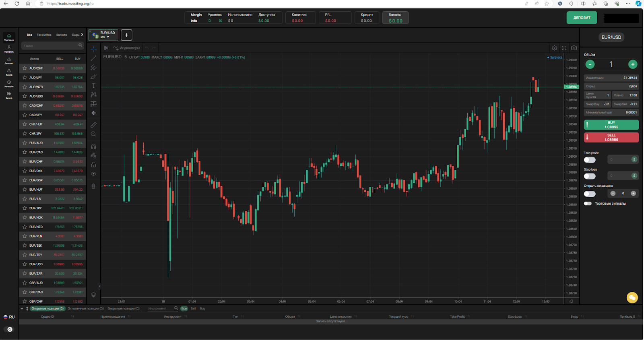The width and height of the screenshot is (644, 340).
Task: Open the object tree layers icon
Action: pyautogui.click(x=93, y=295)
